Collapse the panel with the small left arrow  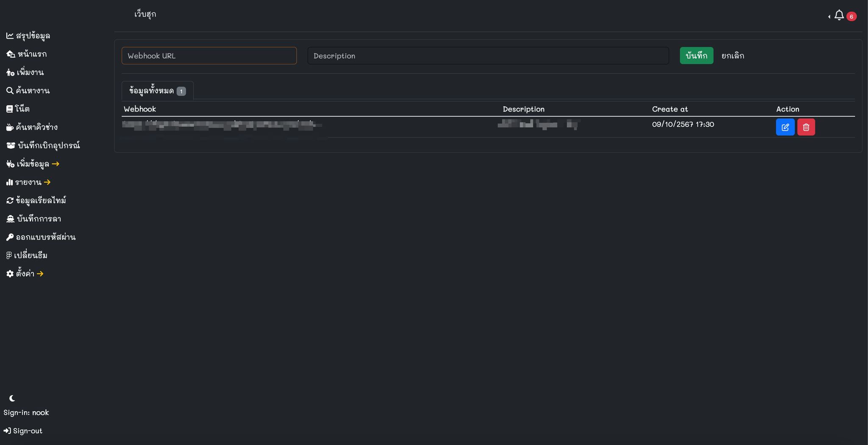829,17
